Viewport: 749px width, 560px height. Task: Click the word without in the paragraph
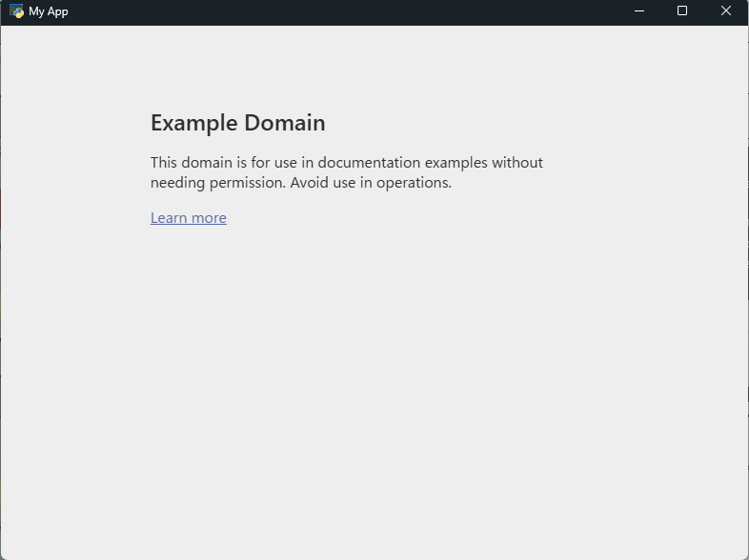click(517, 163)
